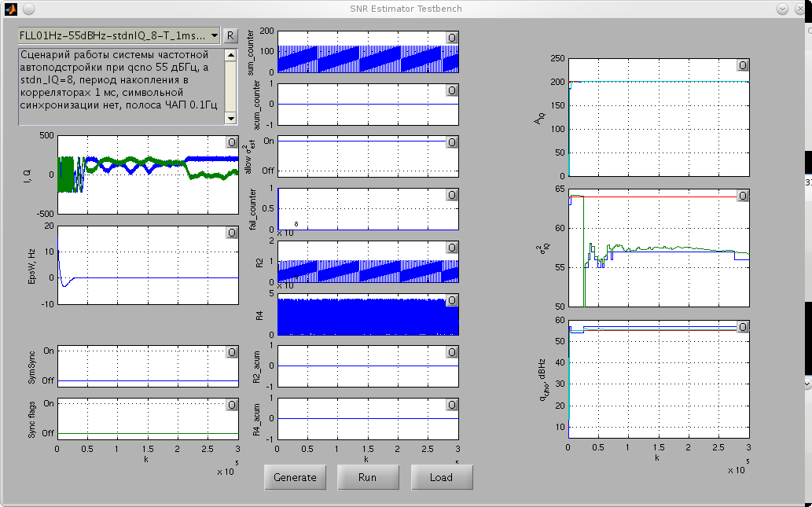
Task: Click the Generate button
Action: coord(295,477)
